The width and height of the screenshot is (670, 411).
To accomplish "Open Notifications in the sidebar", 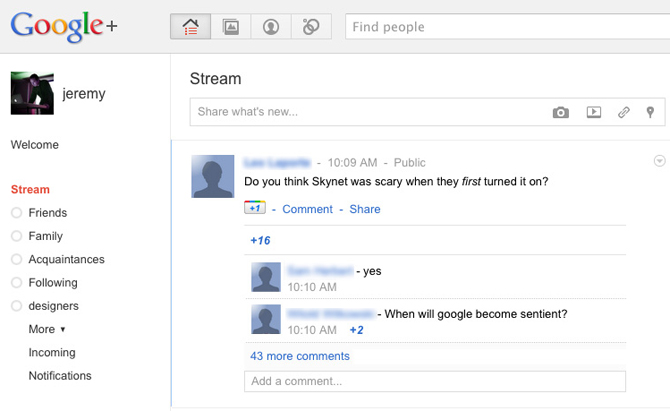I will click(x=60, y=376).
